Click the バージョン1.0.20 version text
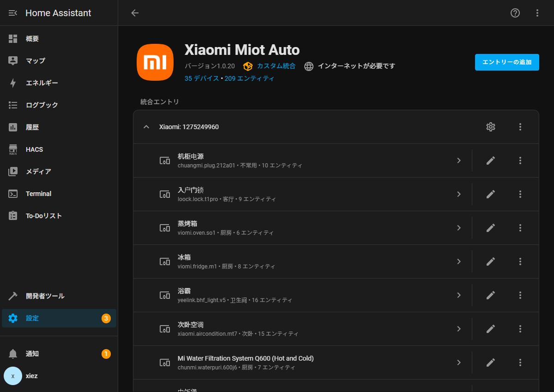The height and width of the screenshot is (392, 554). point(210,66)
